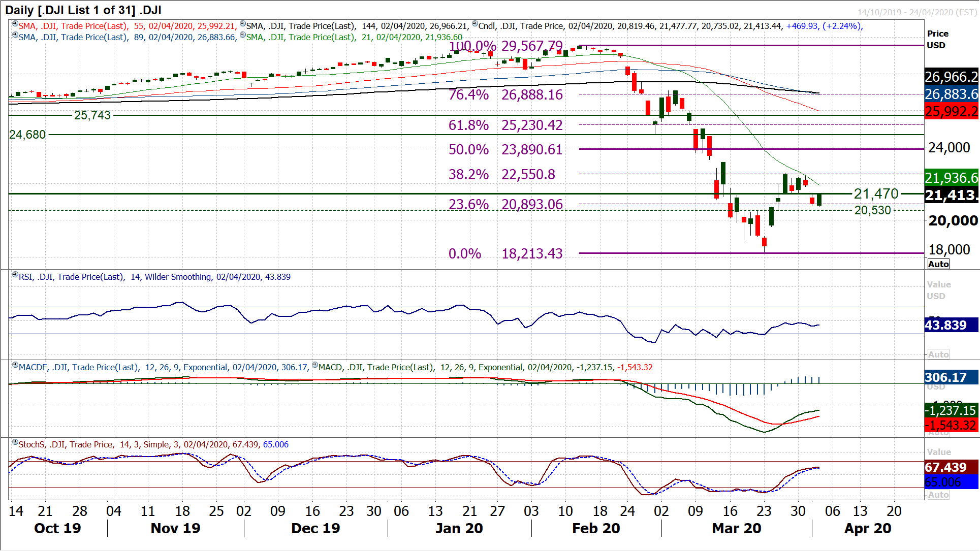Select the Cndl .DJI candle legend marker
This screenshot has width=980, height=551.
[475, 24]
